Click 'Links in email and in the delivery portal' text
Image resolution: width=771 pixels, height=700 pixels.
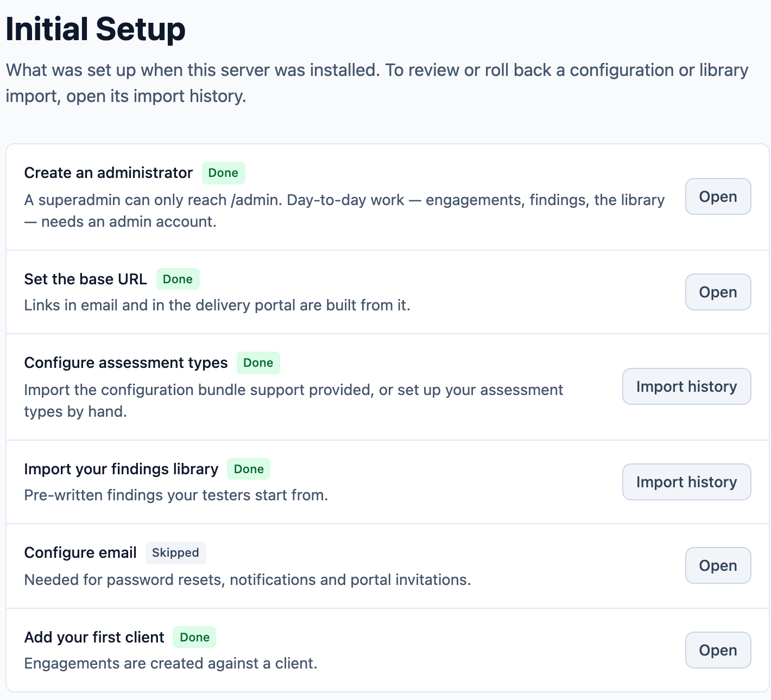pyautogui.click(x=217, y=305)
